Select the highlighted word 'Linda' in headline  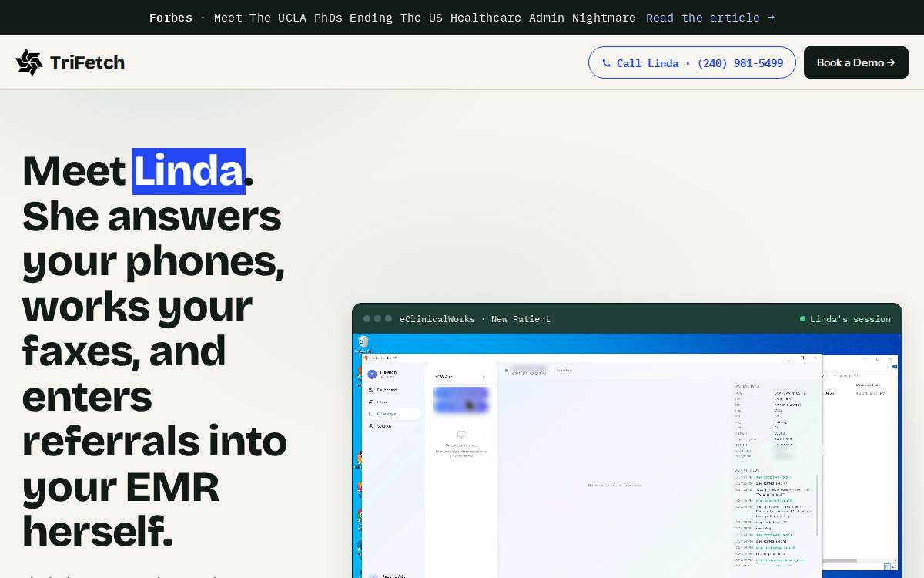[x=189, y=171]
